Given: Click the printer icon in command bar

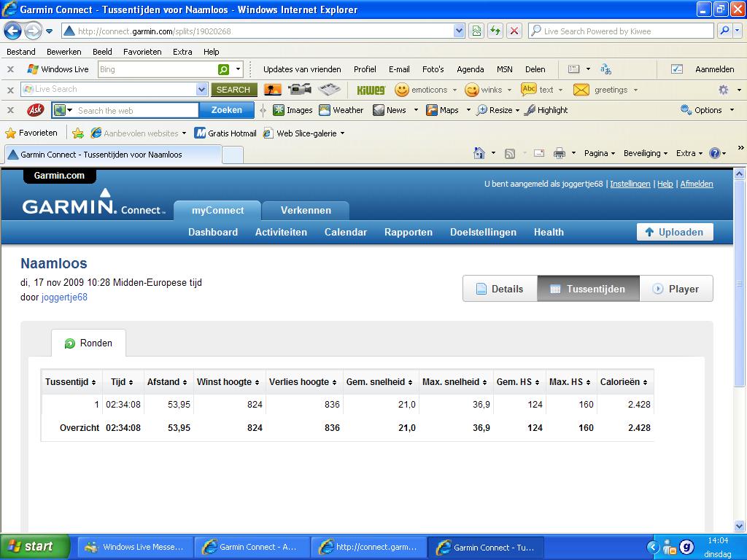Looking at the screenshot, I should pos(560,153).
